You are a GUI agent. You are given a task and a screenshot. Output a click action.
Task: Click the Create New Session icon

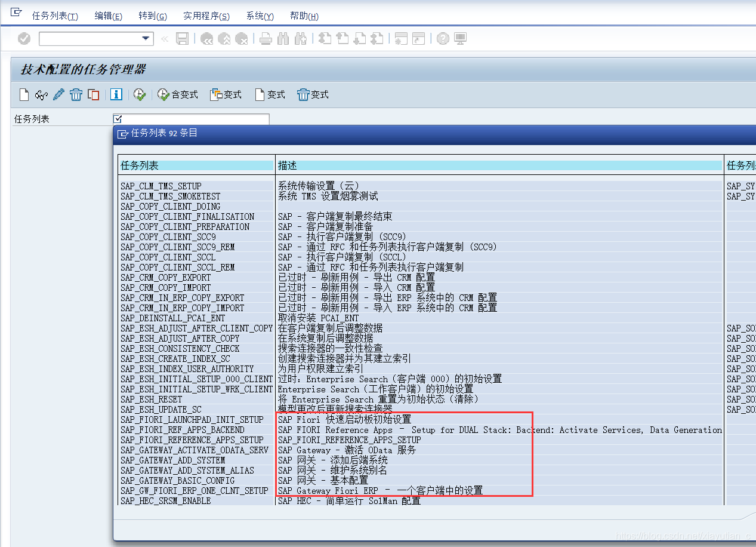pos(401,39)
